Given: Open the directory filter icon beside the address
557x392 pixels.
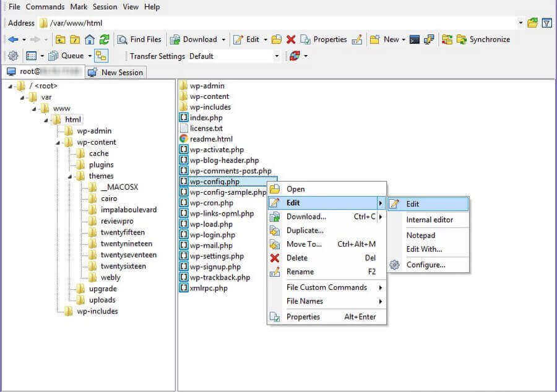Looking at the screenshot, I should (545, 23).
